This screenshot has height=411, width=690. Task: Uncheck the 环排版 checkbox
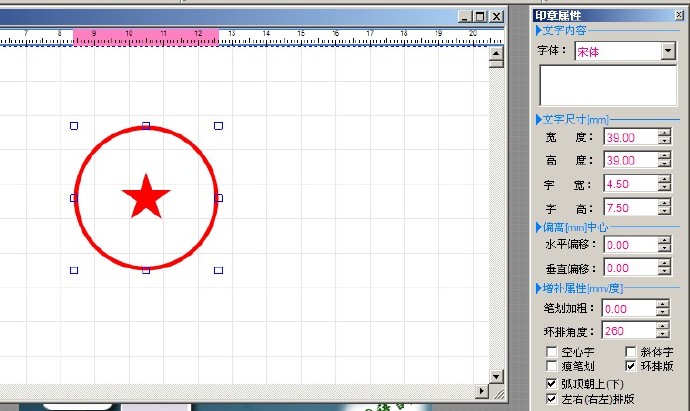(631, 366)
